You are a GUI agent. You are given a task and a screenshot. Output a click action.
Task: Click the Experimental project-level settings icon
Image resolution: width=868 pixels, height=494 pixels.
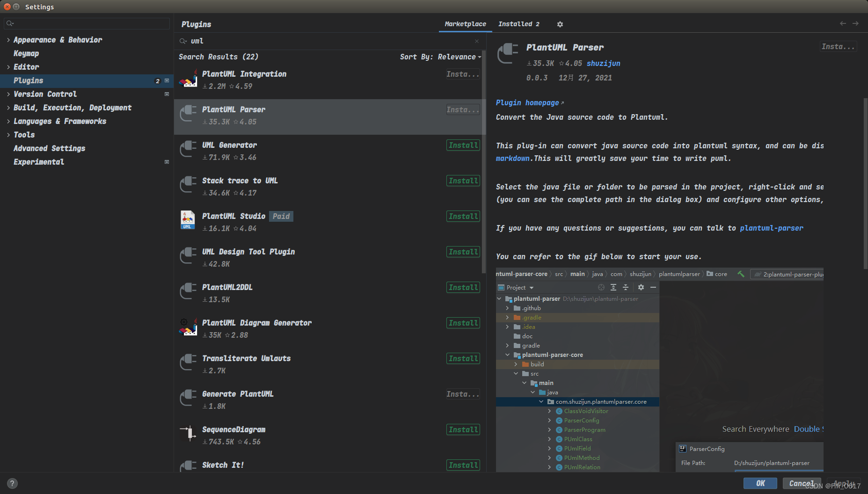167,162
